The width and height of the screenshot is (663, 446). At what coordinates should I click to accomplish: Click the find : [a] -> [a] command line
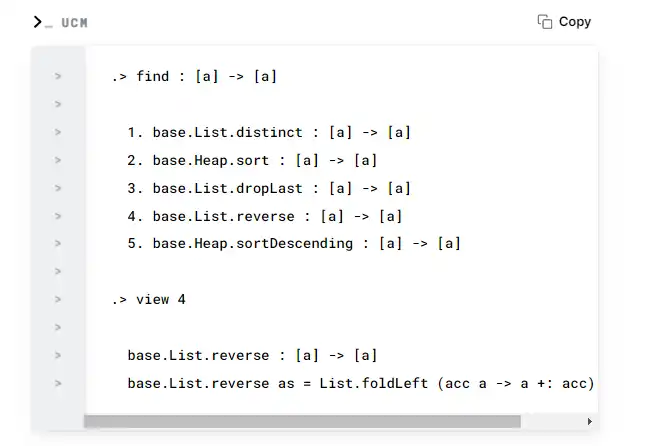coord(195,77)
